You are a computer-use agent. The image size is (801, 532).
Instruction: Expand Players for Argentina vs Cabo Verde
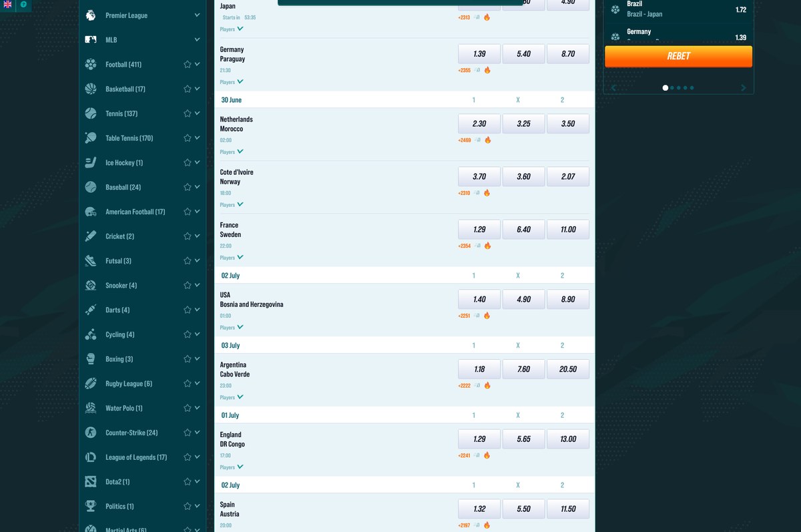[x=232, y=397]
